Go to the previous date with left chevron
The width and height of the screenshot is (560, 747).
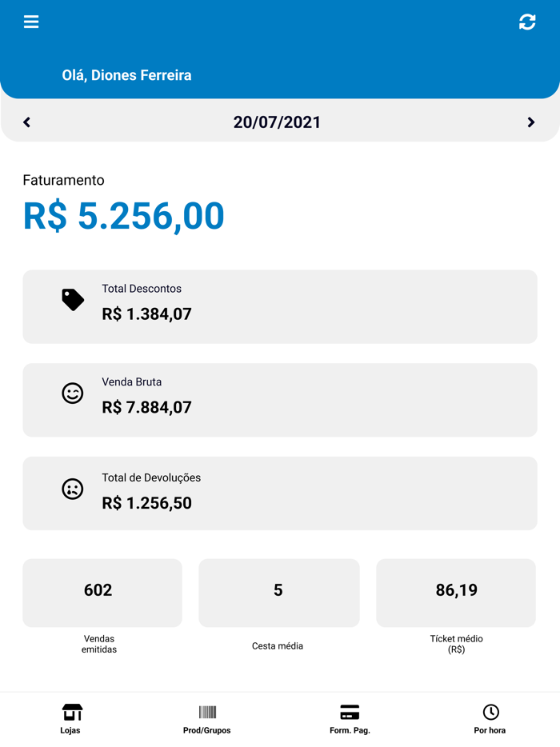(26, 122)
